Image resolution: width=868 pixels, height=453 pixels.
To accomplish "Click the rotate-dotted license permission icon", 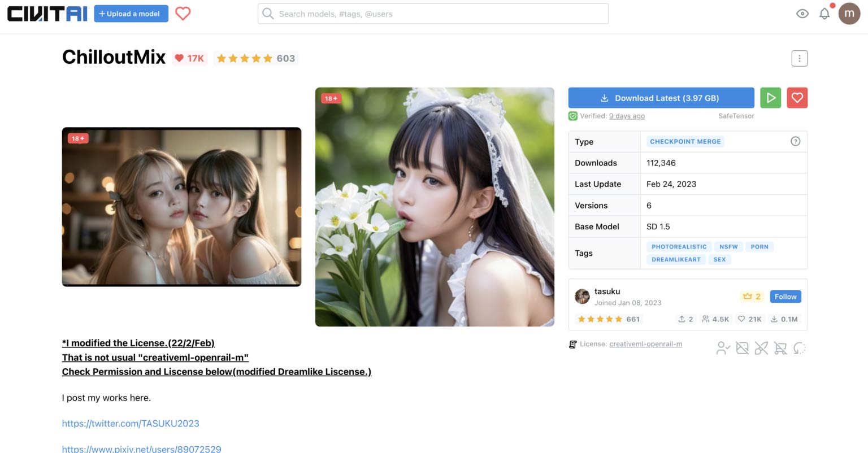I will pyautogui.click(x=799, y=348).
